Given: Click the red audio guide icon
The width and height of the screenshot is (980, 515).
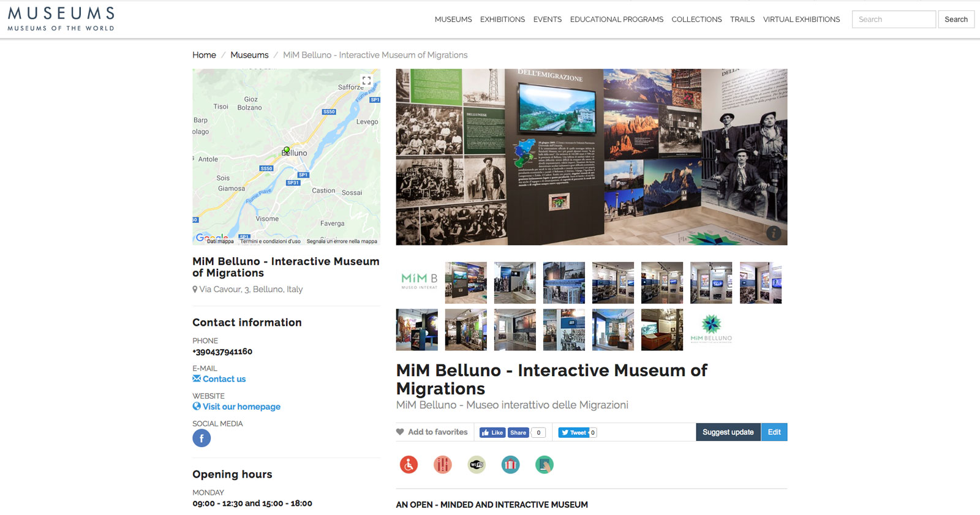Looking at the screenshot, I should (x=442, y=465).
